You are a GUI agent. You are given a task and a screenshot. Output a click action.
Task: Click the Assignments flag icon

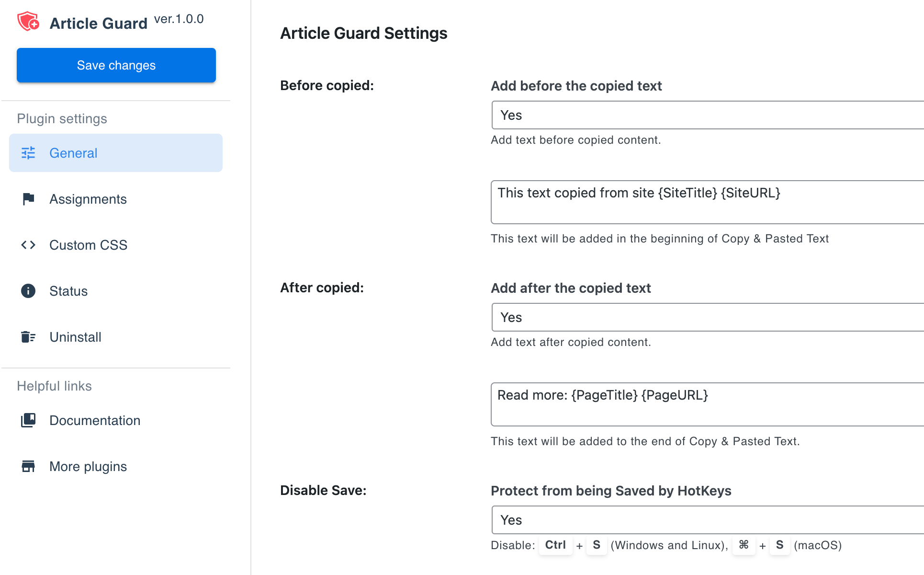pos(28,199)
